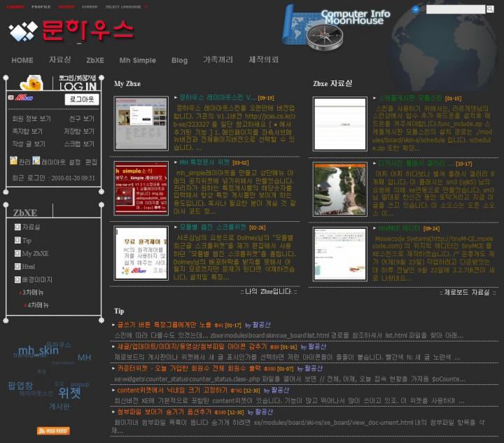Click the search magnifier icon
The width and height of the screenshot is (504, 443).
[x=490, y=9]
